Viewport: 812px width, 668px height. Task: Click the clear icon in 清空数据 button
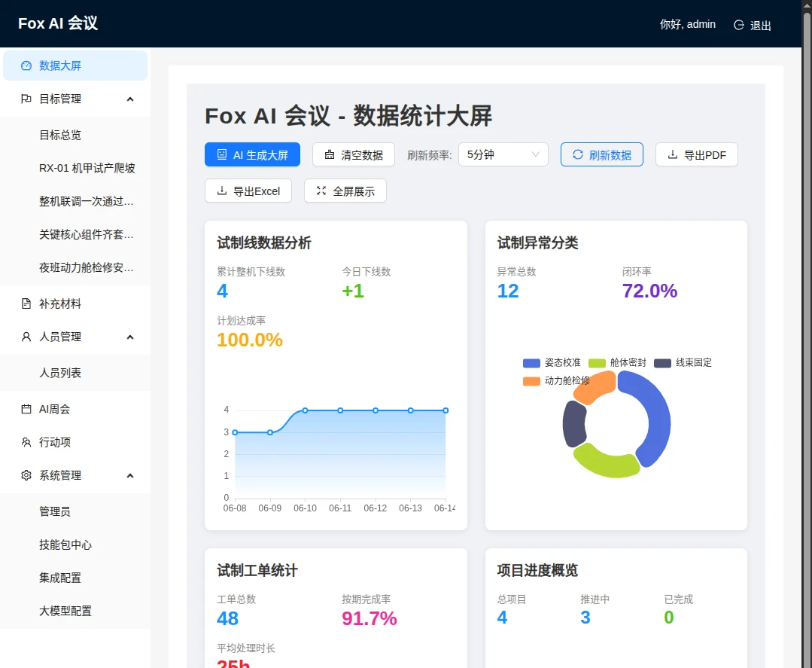pos(330,154)
